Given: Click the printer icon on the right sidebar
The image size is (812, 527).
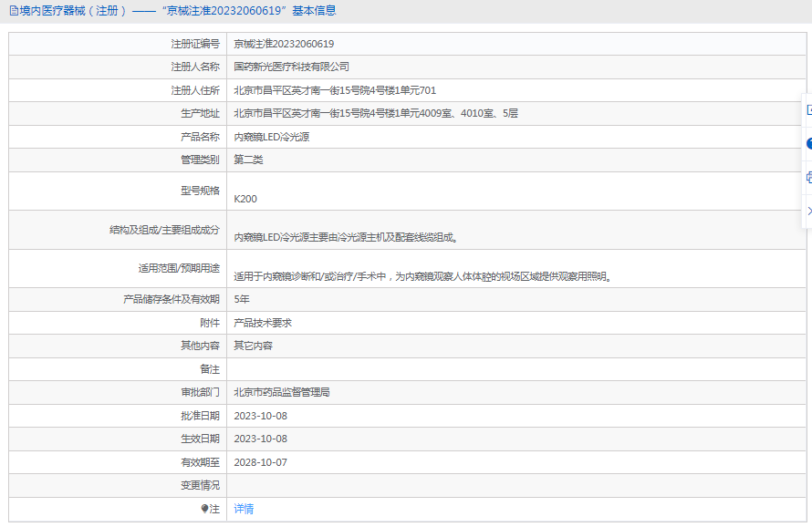Looking at the screenshot, I should [809, 178].
